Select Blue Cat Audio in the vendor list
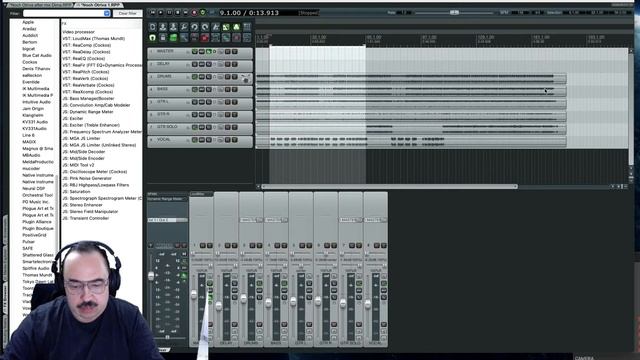The image size is (640, 360). pyautogui.click(x=37, y=56)
